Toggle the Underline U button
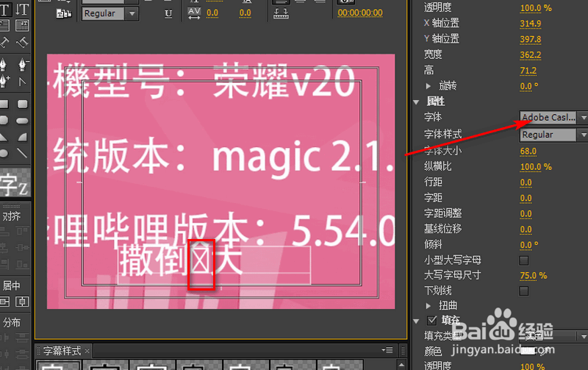Viewport: 588px width, 370px height. coord(168,14)
